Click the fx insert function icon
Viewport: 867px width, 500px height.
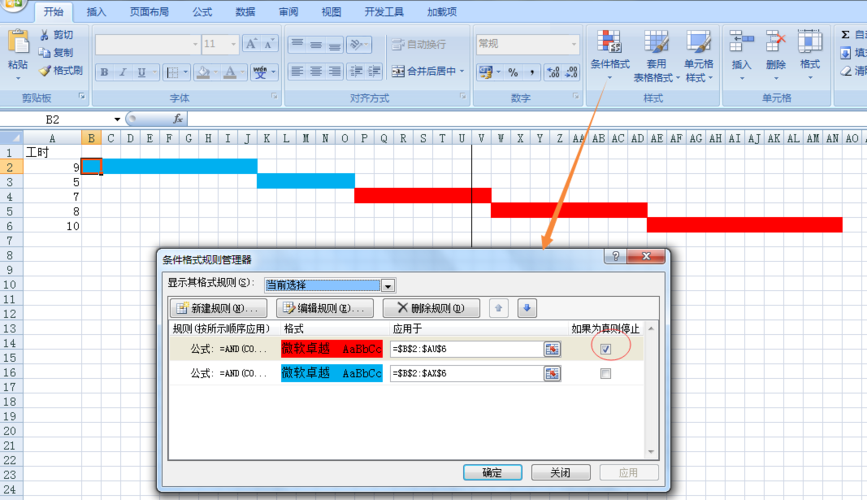(178, 119)
